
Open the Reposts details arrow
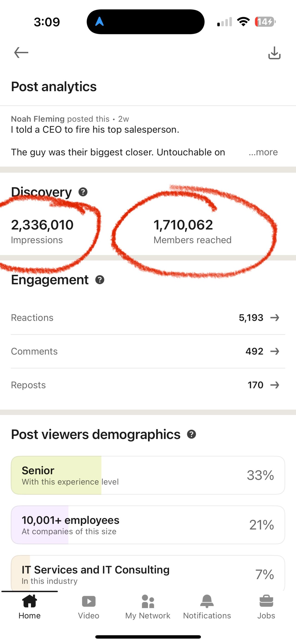pos(275,385)
